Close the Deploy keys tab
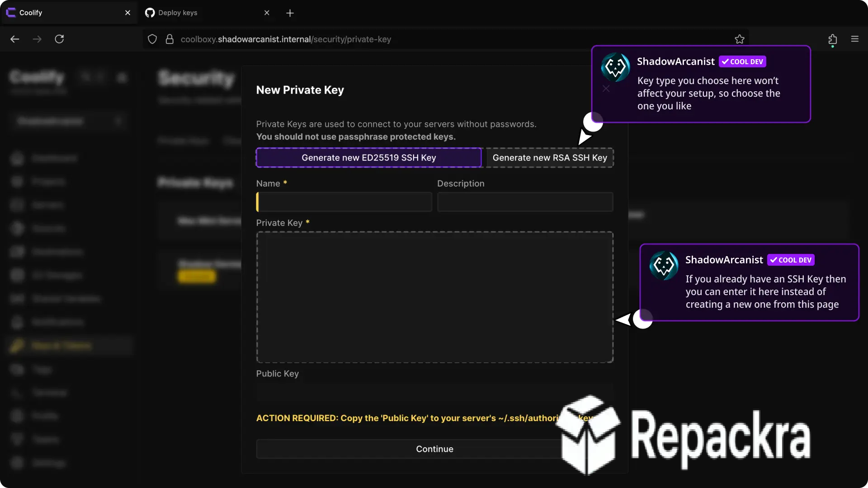The image size is (868, 488). [x=267, y=13]
